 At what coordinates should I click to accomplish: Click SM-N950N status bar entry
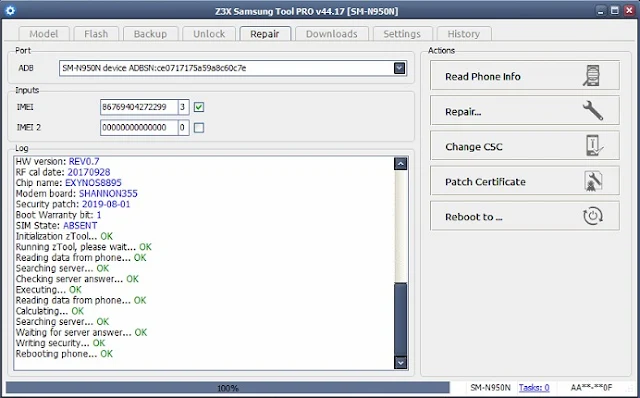pyautogui.click(x=490, y=387)
